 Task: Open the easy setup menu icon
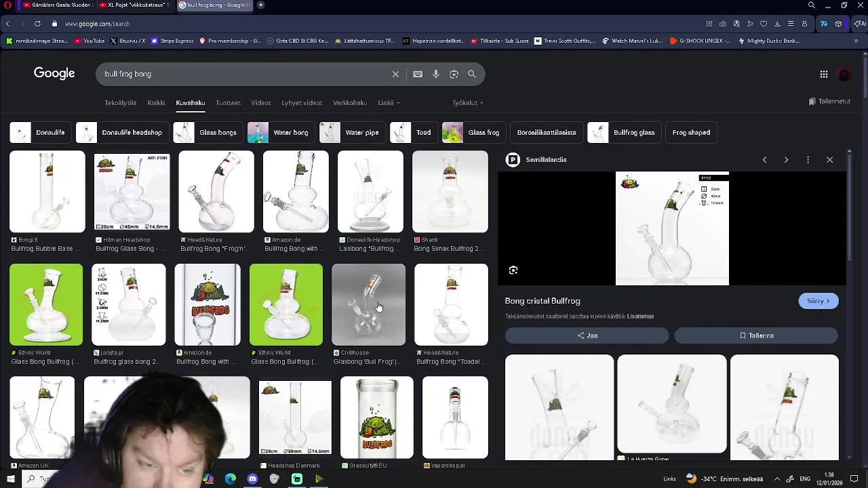click(791, 24)
